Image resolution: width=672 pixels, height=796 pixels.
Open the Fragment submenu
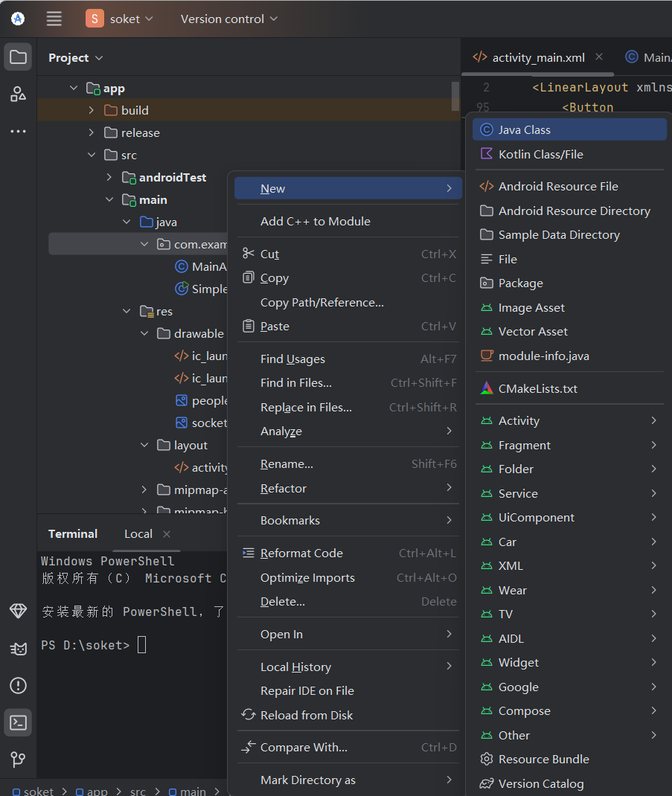coord(569,445)
